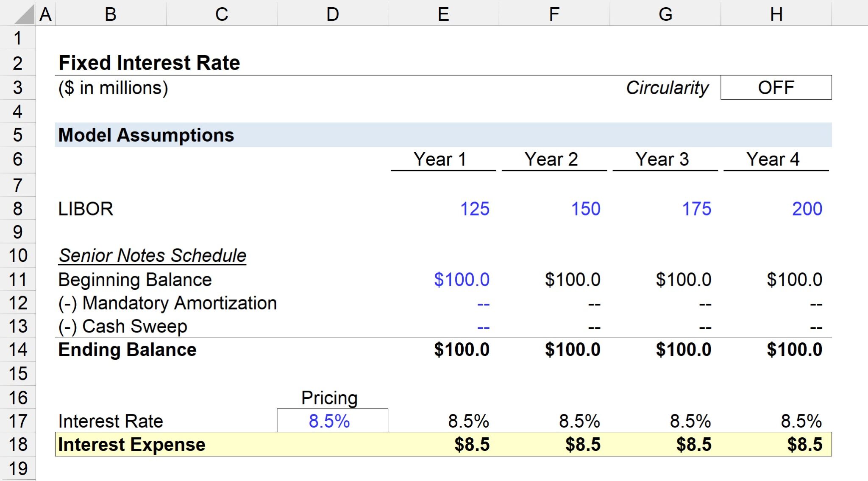The height and width of the screenshot is (481, 868).
Task: Select column header E
Action: click(443, 14)
